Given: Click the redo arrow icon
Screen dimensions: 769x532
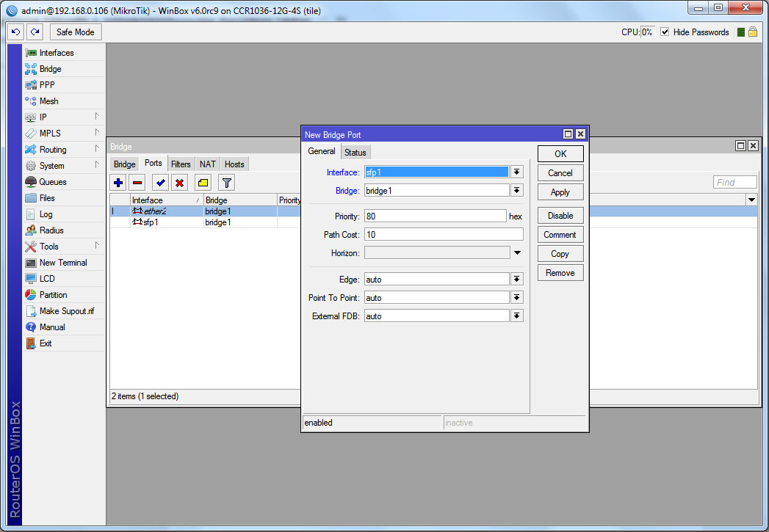Looking at the screenshot, I should 35,32.
